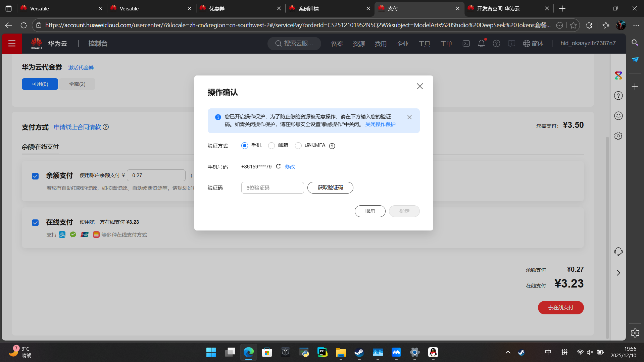
Task: Click the 激活代金券 link
Action: click(x=81, y=68)
